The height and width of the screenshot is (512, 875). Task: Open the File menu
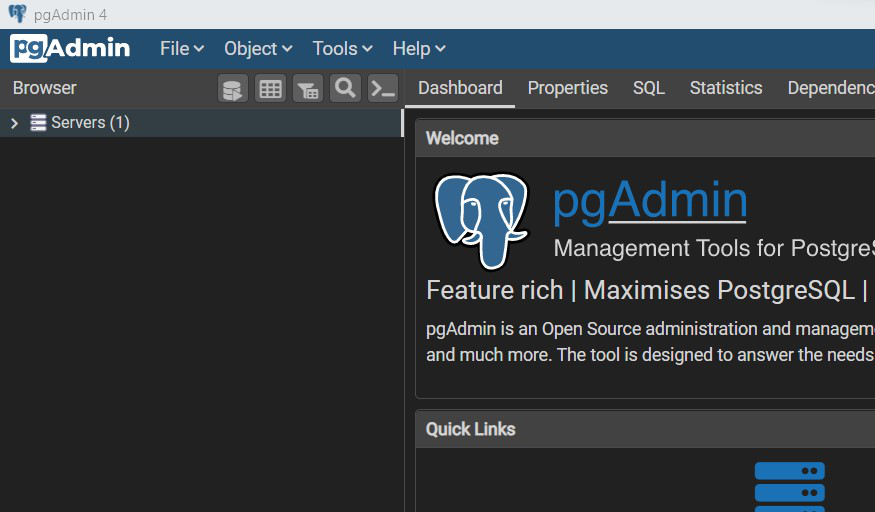click(x=182, y=49)
